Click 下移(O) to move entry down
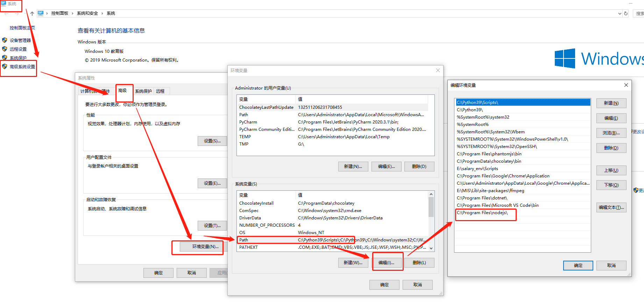 point(611,185)
